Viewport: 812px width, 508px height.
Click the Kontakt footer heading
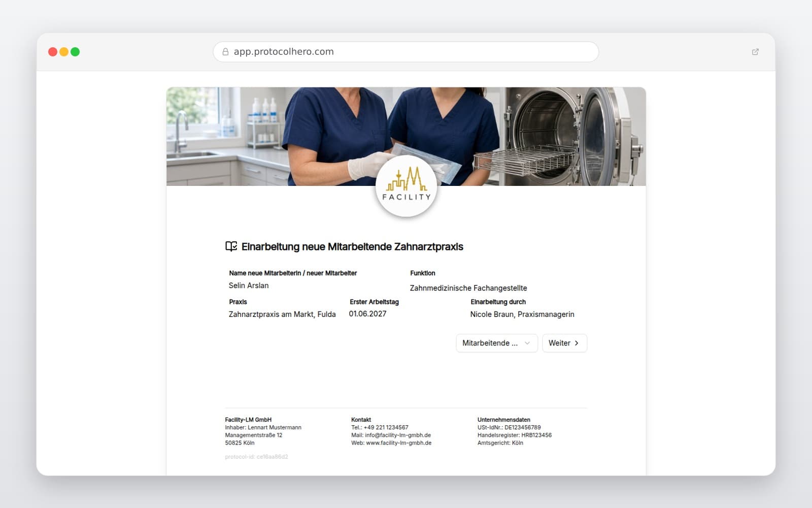[361, 420]
